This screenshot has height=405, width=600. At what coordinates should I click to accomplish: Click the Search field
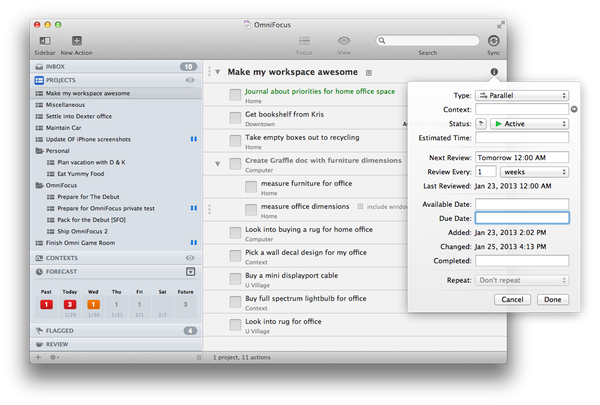click(x=427, y=41)
